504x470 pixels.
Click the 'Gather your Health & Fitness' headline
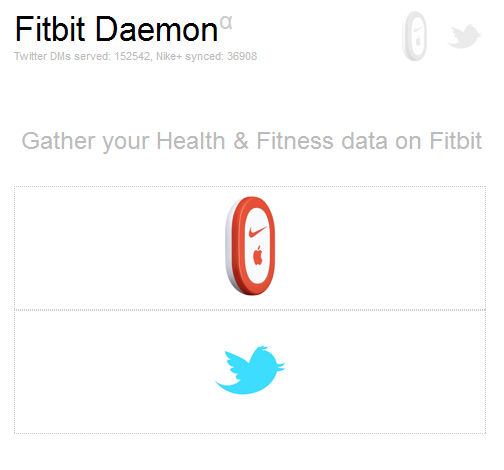click(252, 141)
